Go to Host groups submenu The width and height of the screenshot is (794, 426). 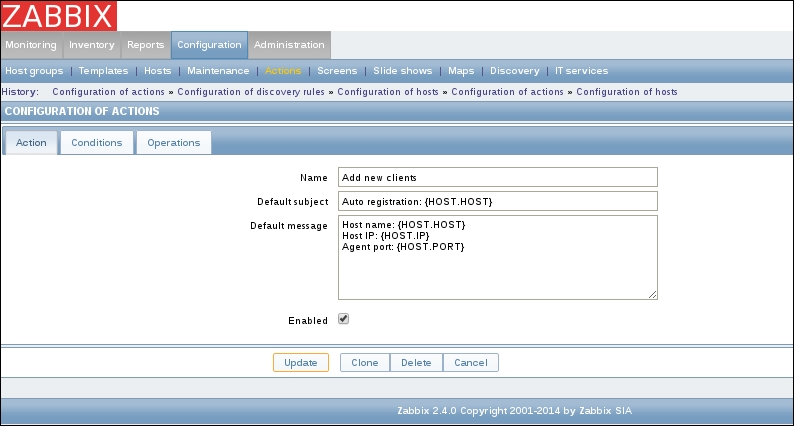coord(34,71)
